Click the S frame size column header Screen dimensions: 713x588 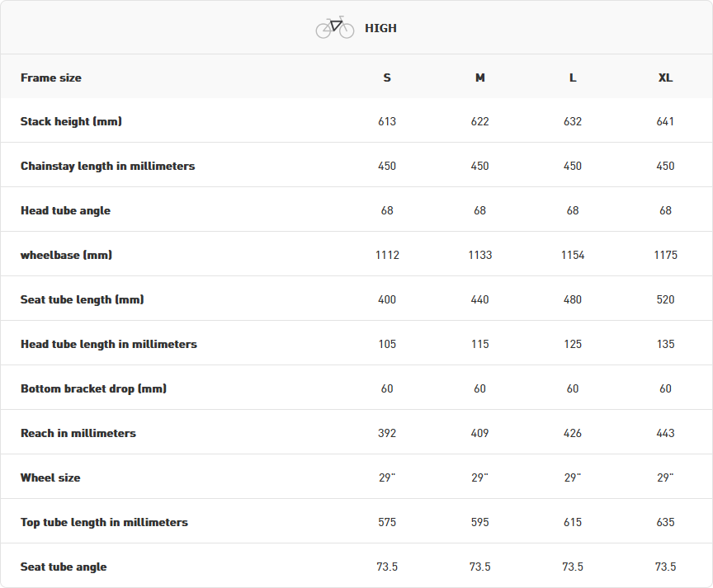[387, 78]
